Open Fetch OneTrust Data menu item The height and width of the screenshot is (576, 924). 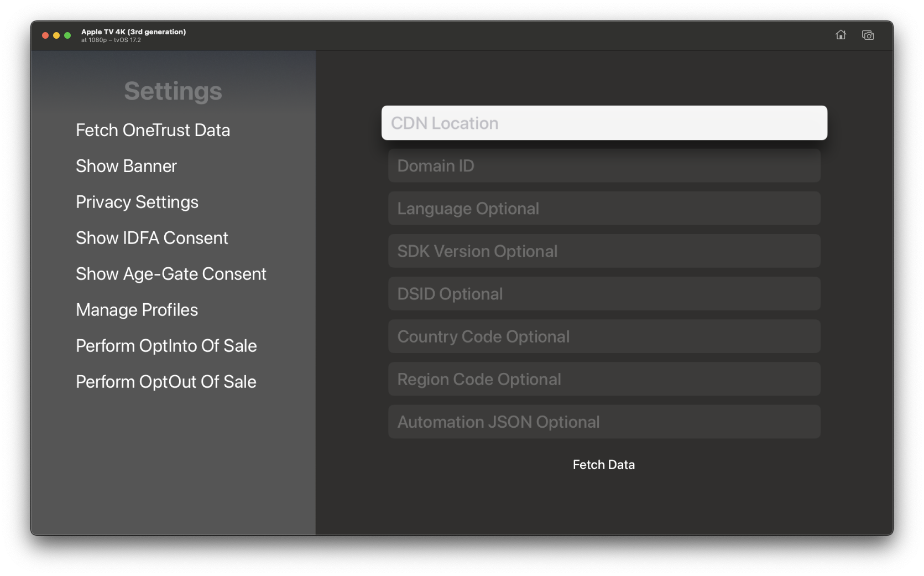153,130
